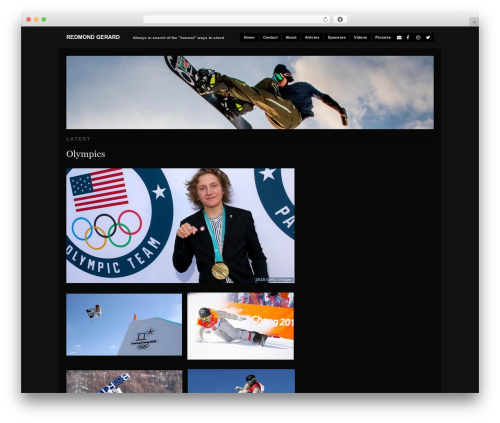
Task: Open the Articles menu item
Action: [x=312, y=38]
